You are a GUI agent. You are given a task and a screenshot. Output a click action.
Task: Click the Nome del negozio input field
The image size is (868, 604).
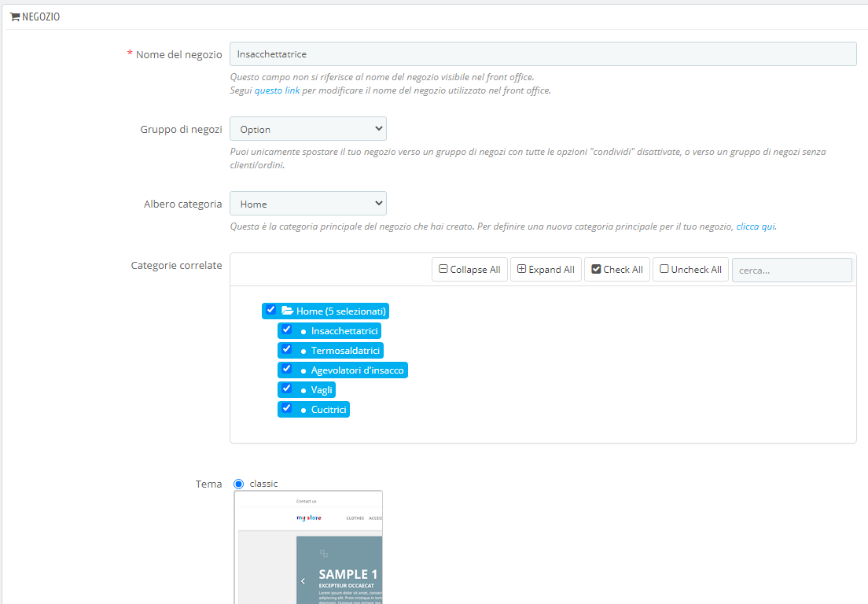(543, 54)
